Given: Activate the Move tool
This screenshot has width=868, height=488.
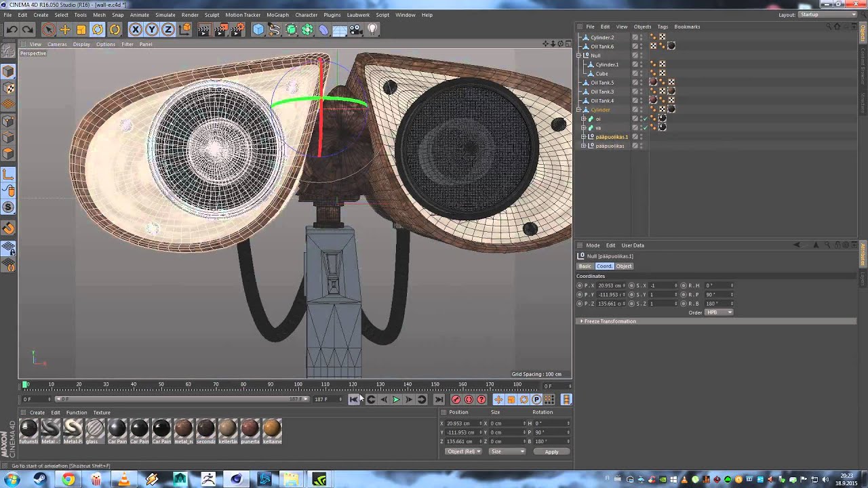Looking at the screenshot, I should pos(65,29).
